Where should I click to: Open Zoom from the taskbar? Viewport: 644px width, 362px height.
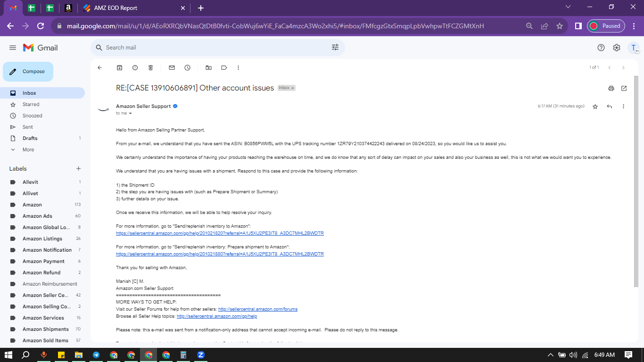point(200,355)
